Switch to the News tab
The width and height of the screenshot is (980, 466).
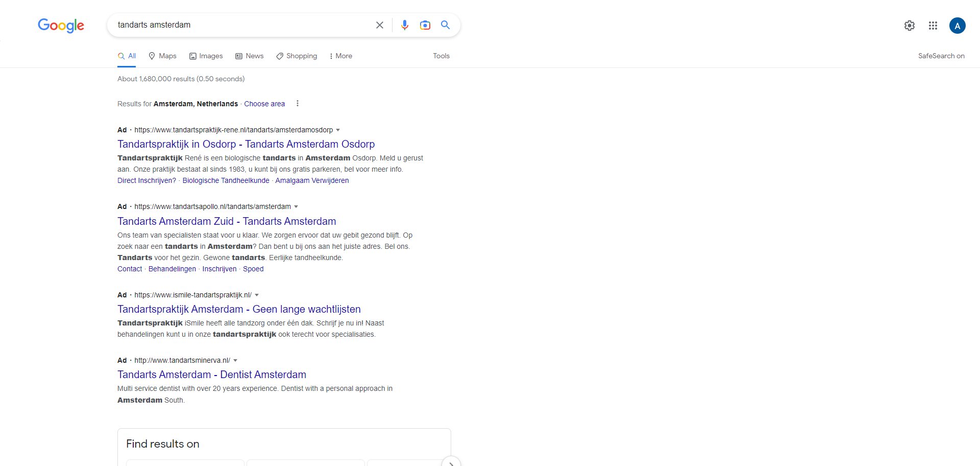pyautogui.click(x=250, y=56)
